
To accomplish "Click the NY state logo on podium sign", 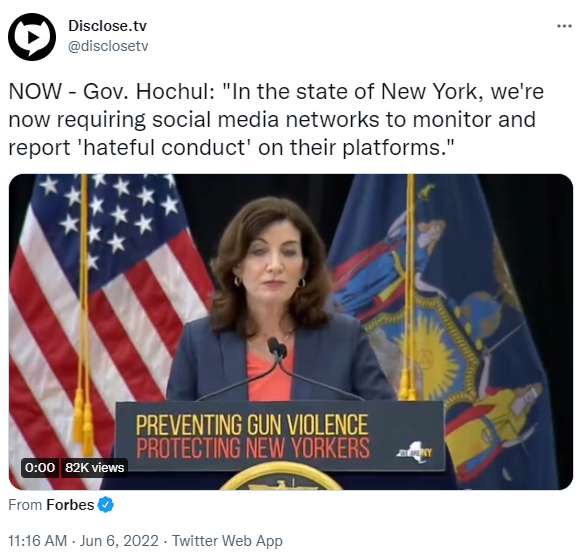I will [x=415, y=452].
